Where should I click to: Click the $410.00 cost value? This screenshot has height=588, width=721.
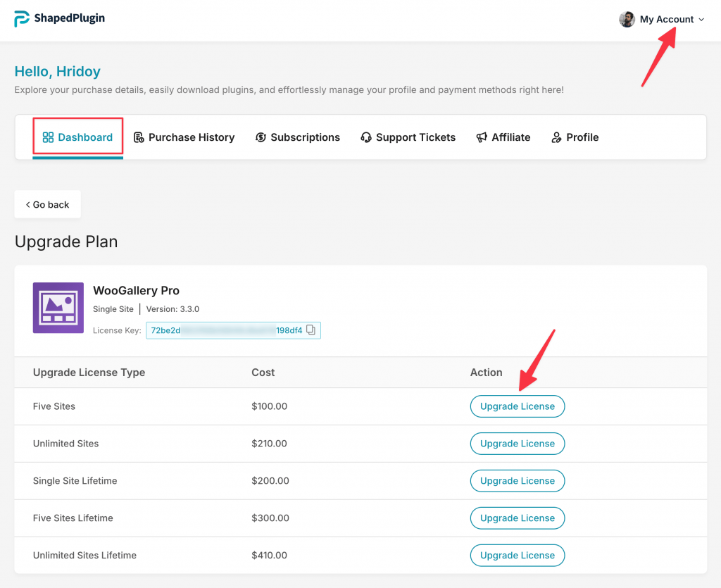270,556
